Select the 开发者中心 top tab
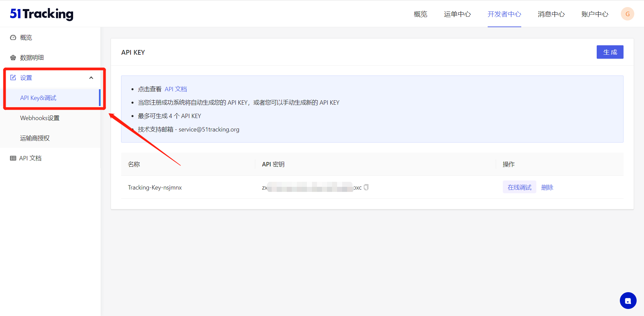 click(504, 14)
